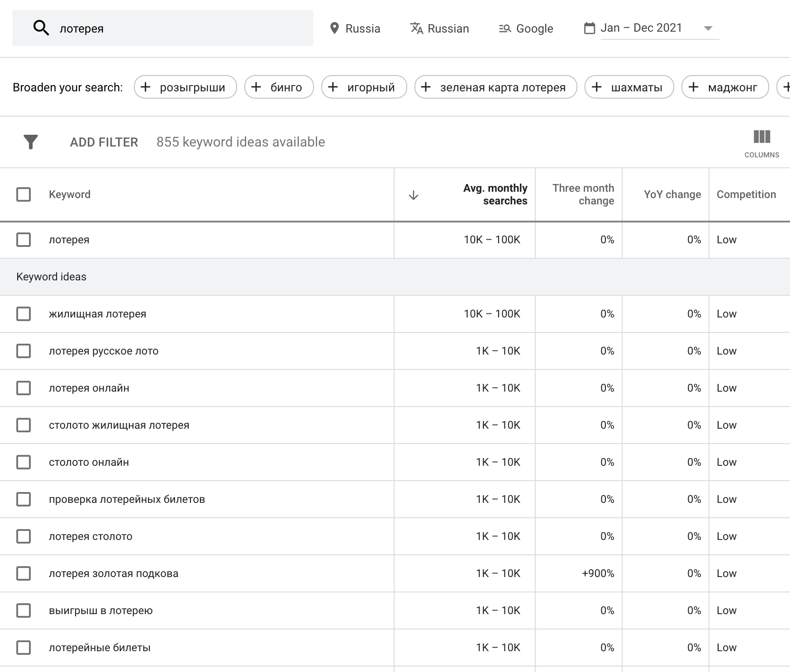The width and height of the screenshot is (790, 672).
Task: Add маджонг suggestion to search
Action: tap(725, 87)
